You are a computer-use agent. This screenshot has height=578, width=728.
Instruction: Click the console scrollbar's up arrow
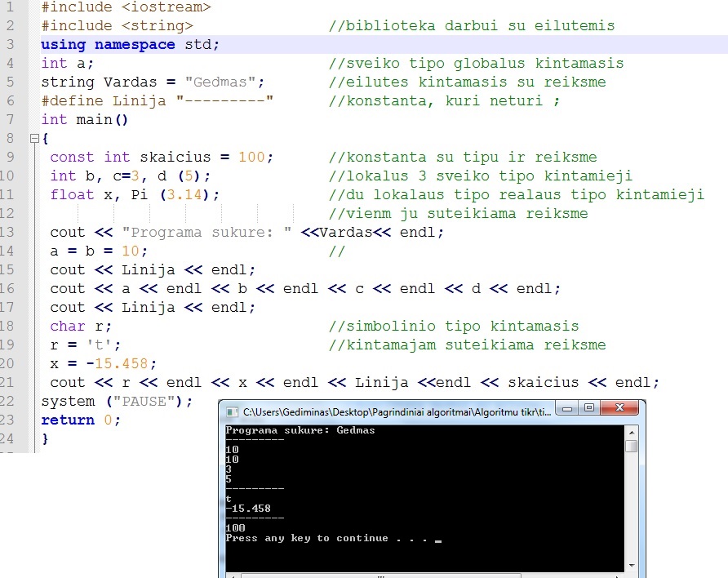[632, 432]
